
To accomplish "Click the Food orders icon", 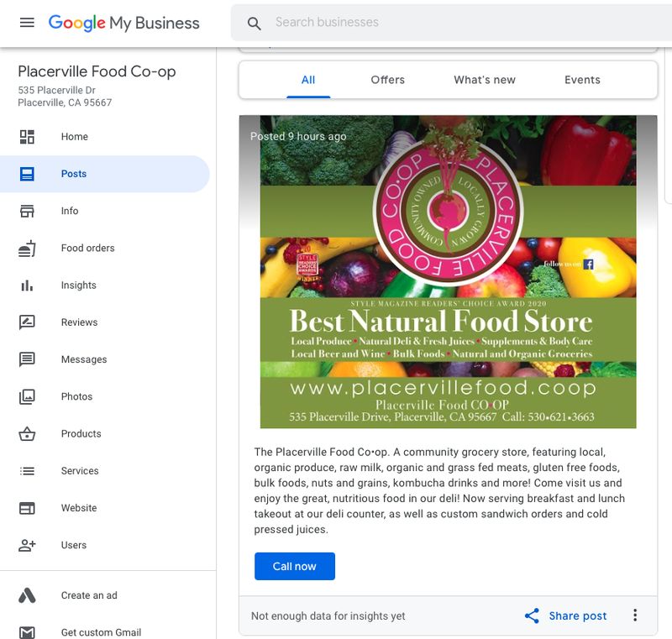I will coord(27,249).
